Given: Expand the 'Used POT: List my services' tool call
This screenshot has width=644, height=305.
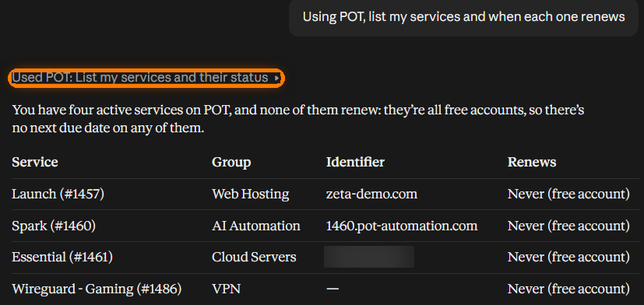Looking at the screenshot, I should pos(146,78).
